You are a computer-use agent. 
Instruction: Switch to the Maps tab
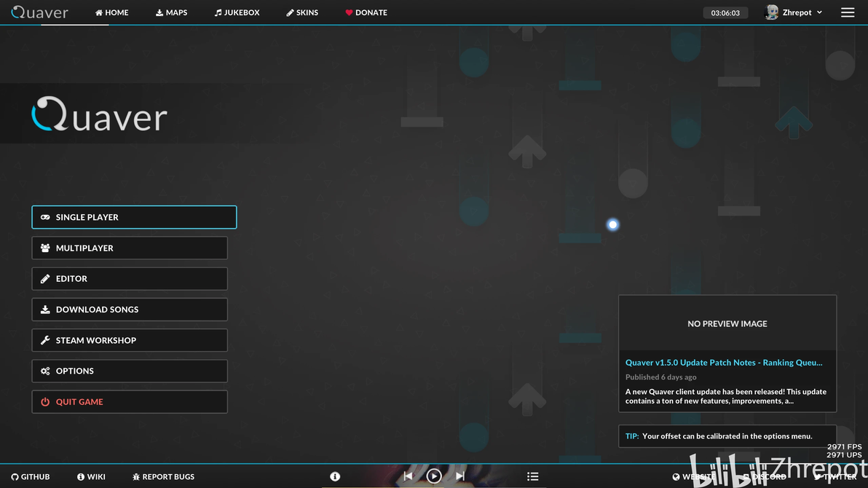click(x=172, y=12)
